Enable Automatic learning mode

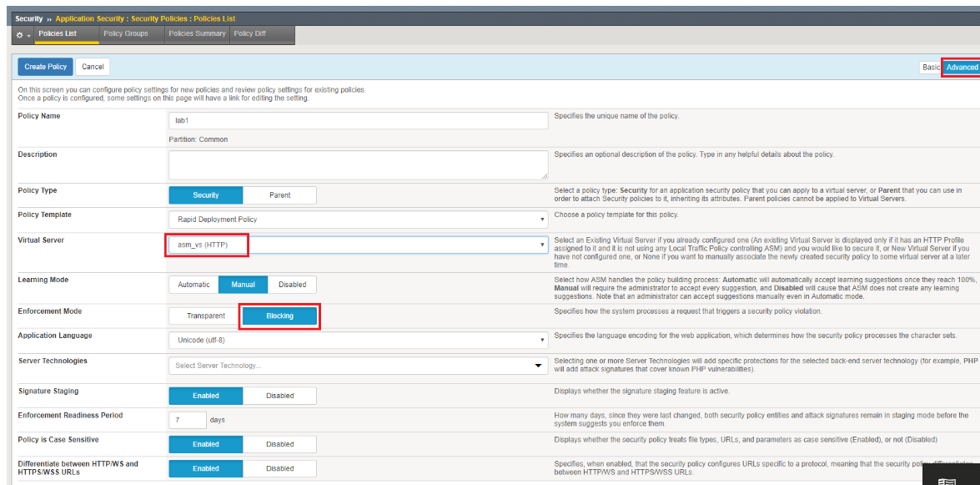click(x=193, y=284)
